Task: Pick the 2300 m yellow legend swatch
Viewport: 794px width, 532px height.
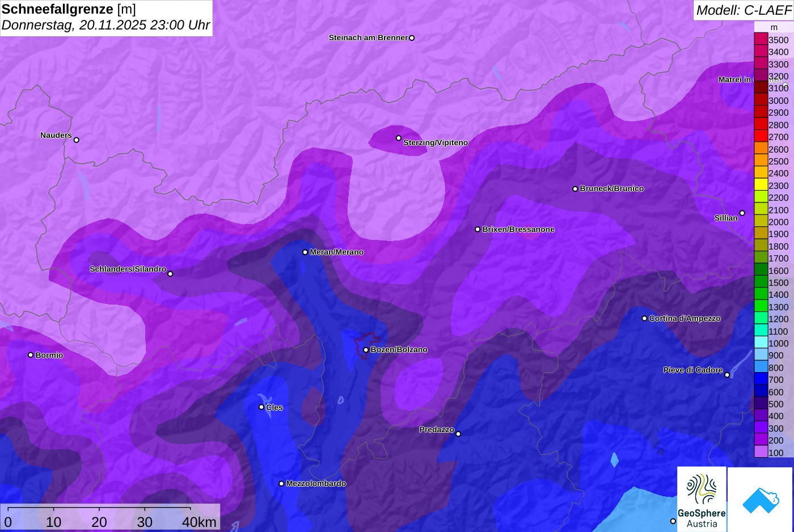Action: click(761, 185)
